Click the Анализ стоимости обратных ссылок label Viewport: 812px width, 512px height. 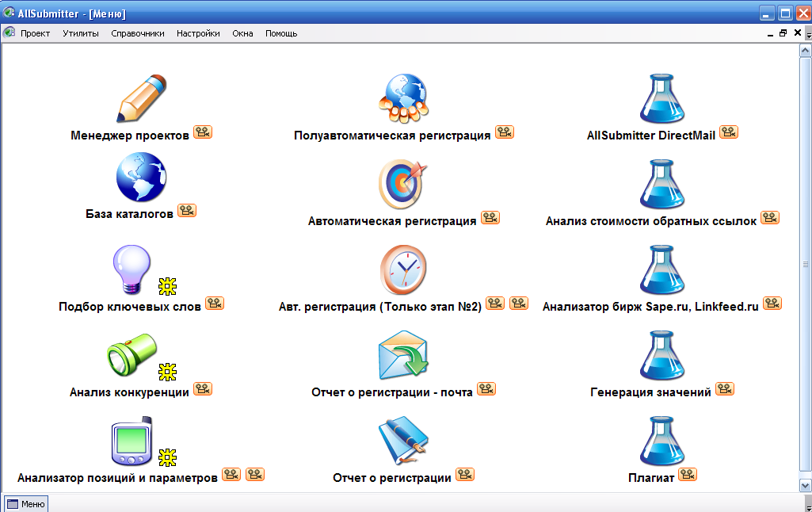pyautogui.click(x=650, y=221)
